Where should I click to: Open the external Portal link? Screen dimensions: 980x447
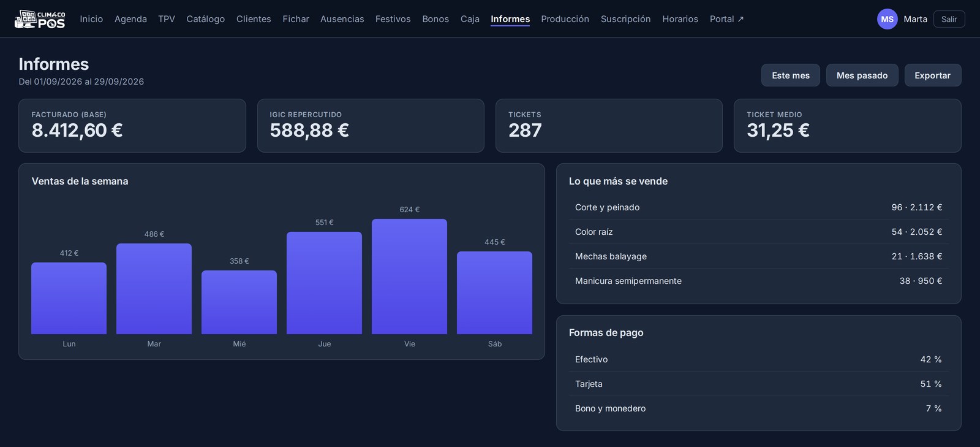pos(727,19)
